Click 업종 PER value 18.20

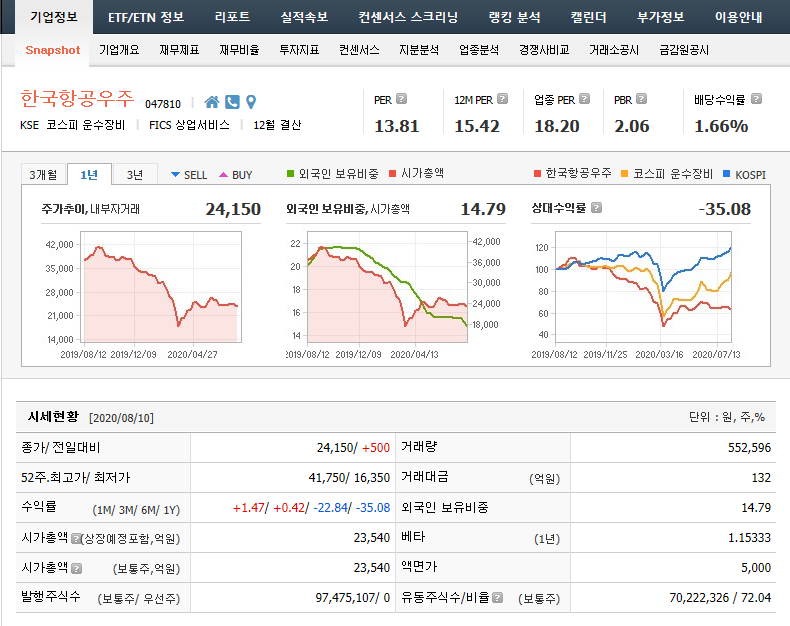(557, 126)
